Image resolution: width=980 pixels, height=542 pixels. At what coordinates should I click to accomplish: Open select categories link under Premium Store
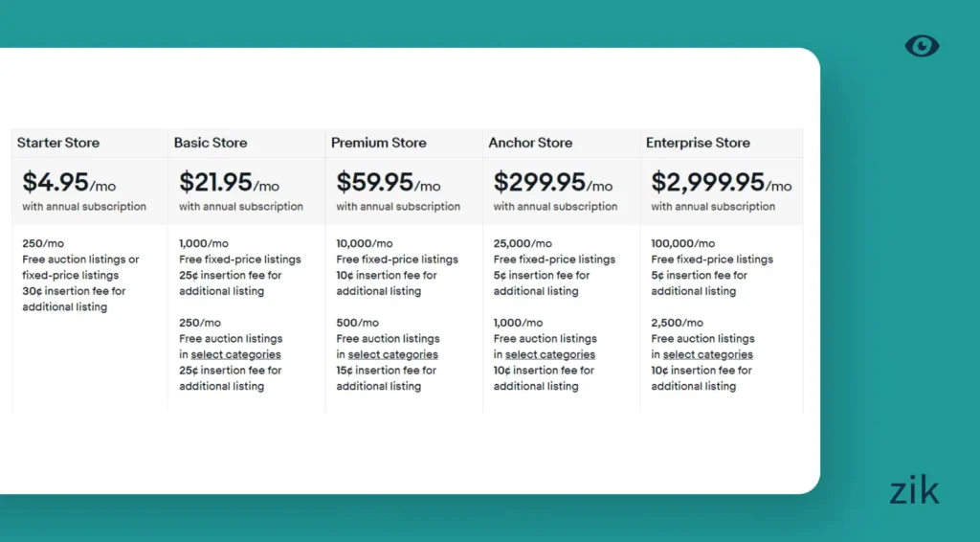(x=392, y=354)
